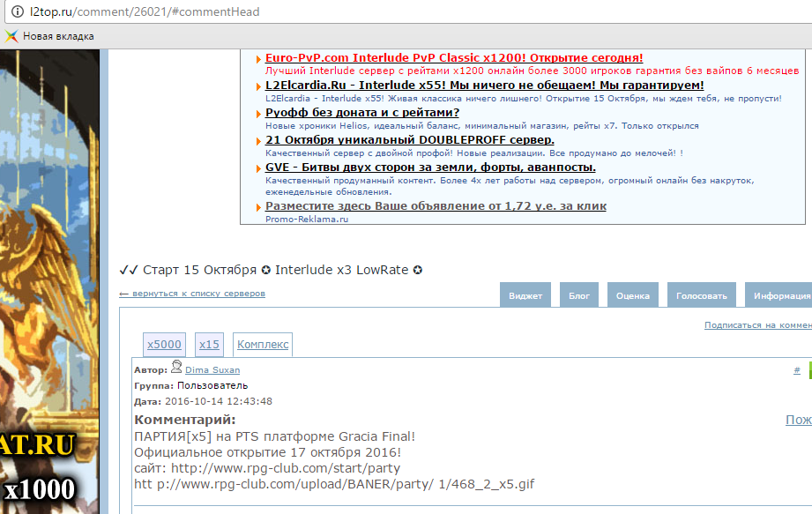Click the golden griffin banner on left
812x514 pixels.
[x=49, y=281]
